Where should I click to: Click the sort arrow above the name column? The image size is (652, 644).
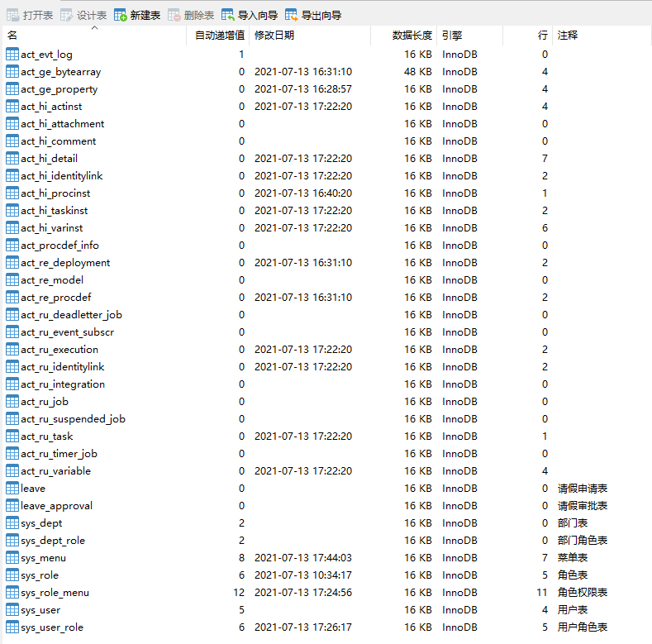click(94, 27)
